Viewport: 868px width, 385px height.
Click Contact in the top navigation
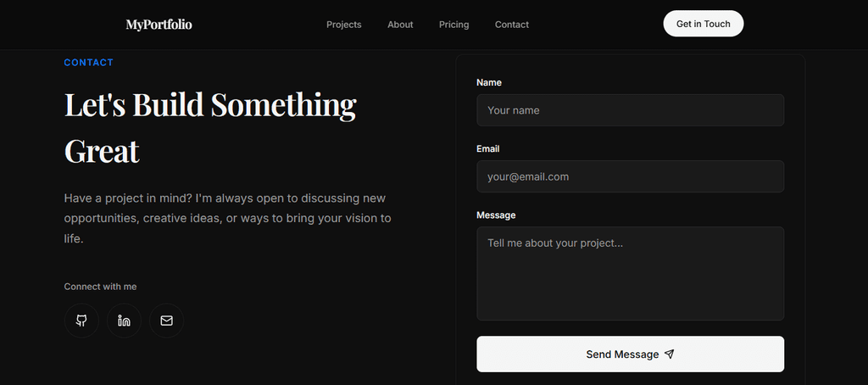(512, 25)
